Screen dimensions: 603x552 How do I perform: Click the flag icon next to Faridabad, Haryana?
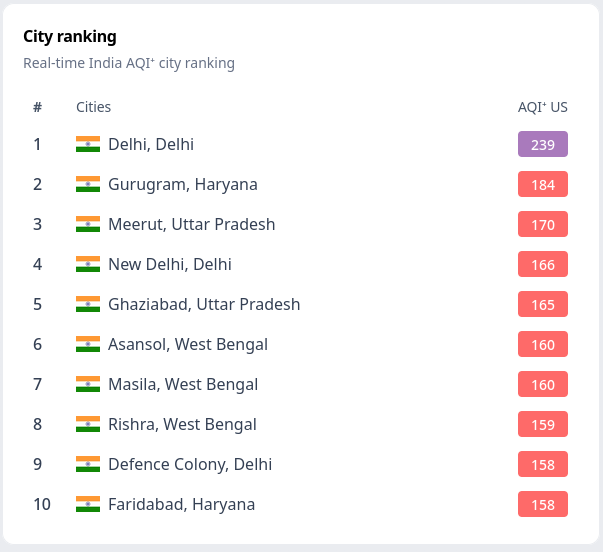(x=88, y=504)
